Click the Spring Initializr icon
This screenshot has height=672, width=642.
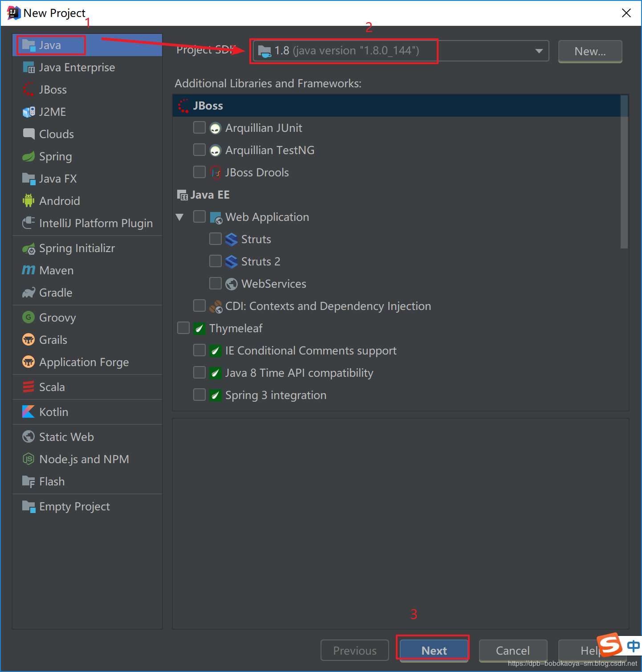(x=28, y=248)
